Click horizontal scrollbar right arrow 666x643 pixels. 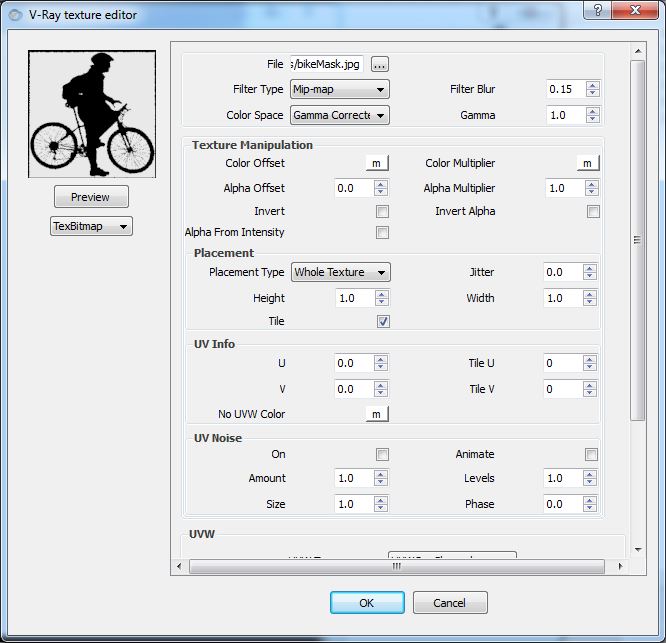(621, 566)
